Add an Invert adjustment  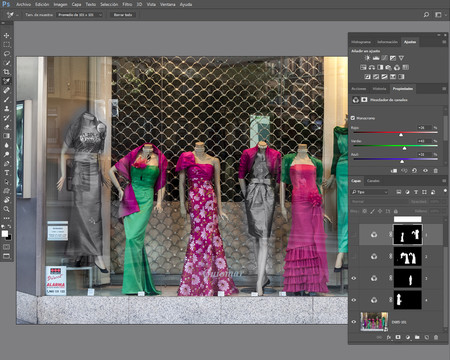click(367, 77)
